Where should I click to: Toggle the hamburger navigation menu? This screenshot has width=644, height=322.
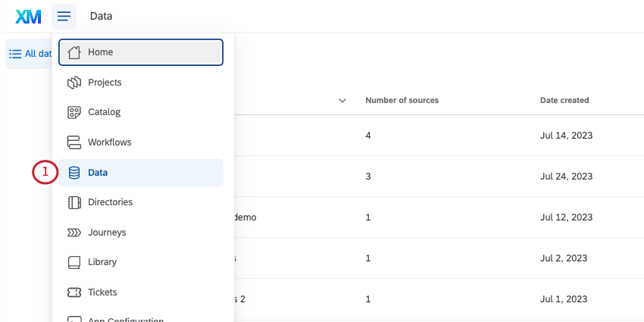[x=64, y=16]
